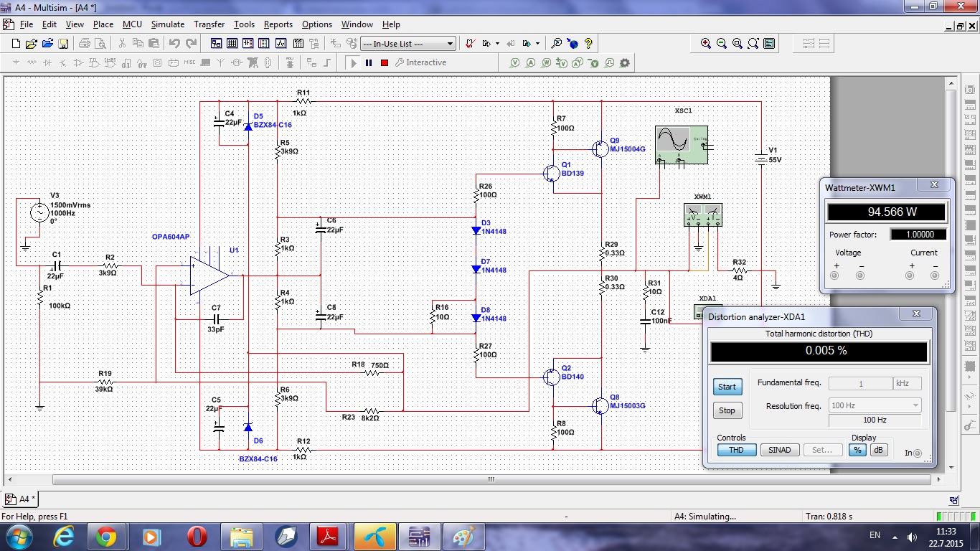Image resolution: width=980 pixels, height=551 pixels.
Task: Click Start in distortion analyzer
Action: [x=727, y=387]
